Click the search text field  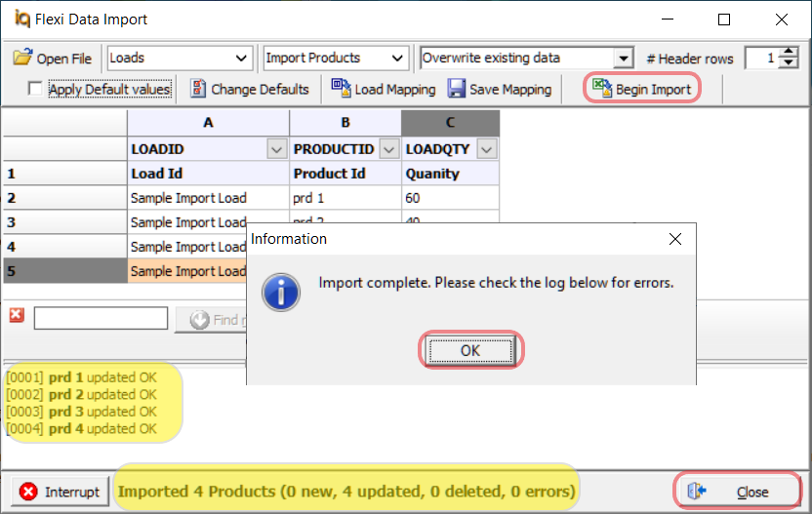[x=101, y=318]
